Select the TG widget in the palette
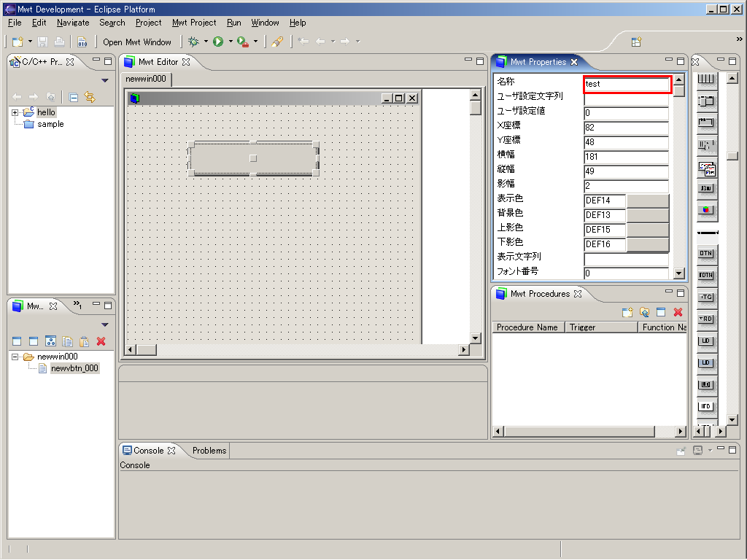Screen dimensions: 747x560 [x=705, y=297]
